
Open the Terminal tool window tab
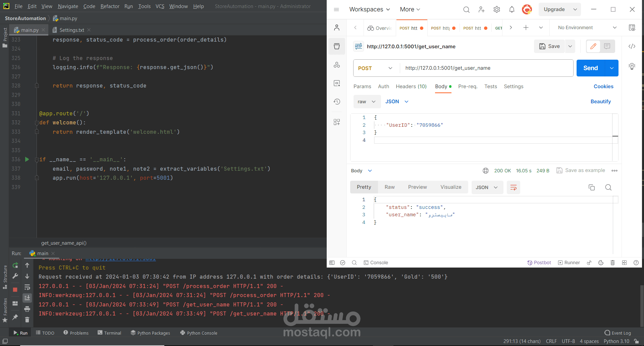[109, 333]
